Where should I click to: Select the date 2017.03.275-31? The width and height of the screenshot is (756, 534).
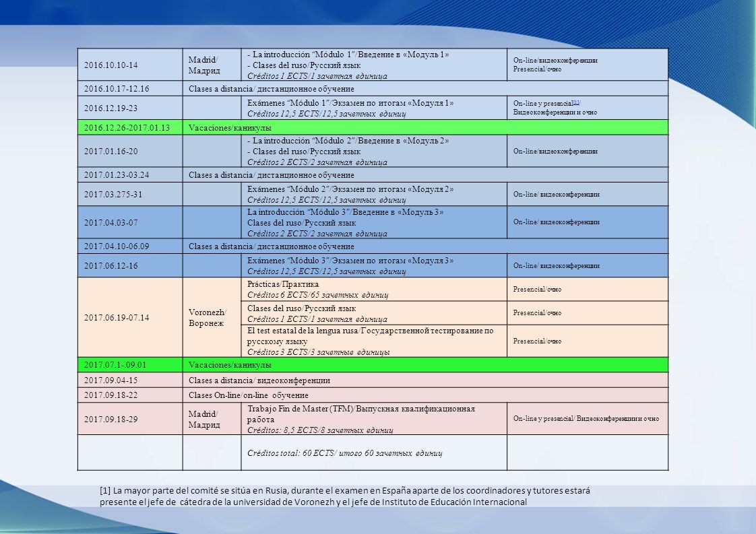[113, 194]
